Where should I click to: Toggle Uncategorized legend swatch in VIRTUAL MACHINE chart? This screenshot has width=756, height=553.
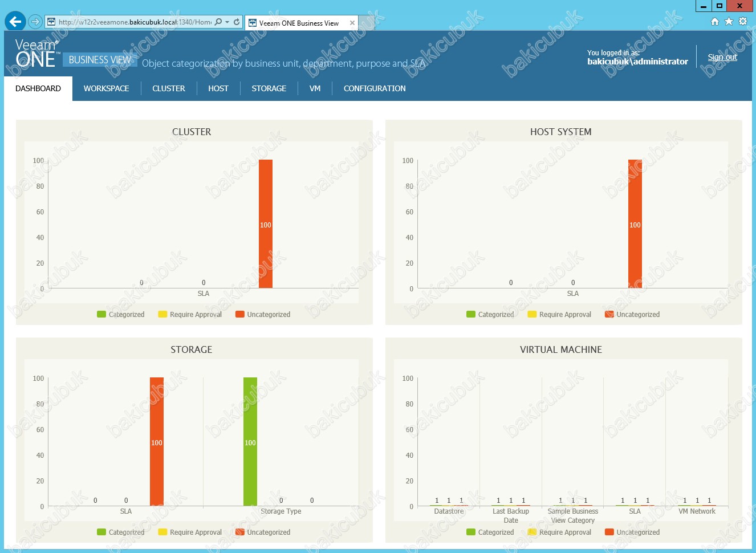(x=609, y=532)
